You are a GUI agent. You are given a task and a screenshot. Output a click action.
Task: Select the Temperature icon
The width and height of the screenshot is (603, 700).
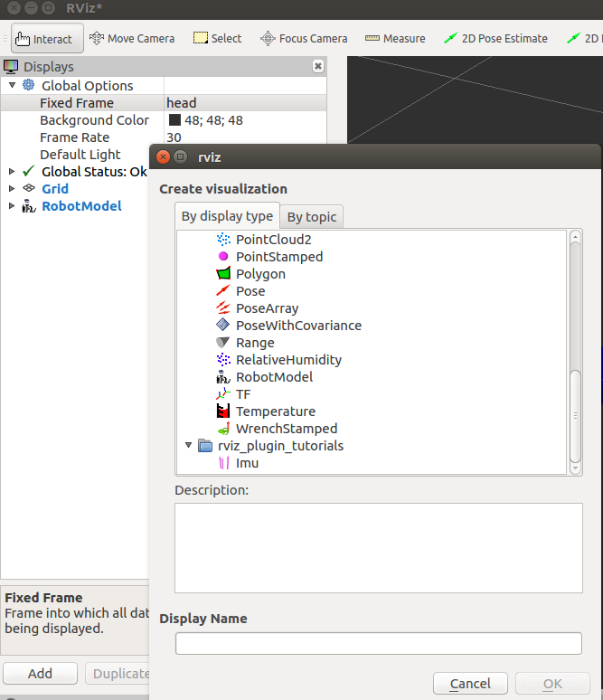tap(223, 411)
